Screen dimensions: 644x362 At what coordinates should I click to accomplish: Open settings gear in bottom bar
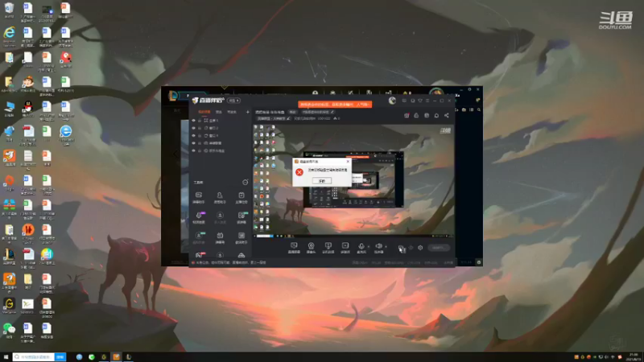pyautogui.click(x=420, y=248)
